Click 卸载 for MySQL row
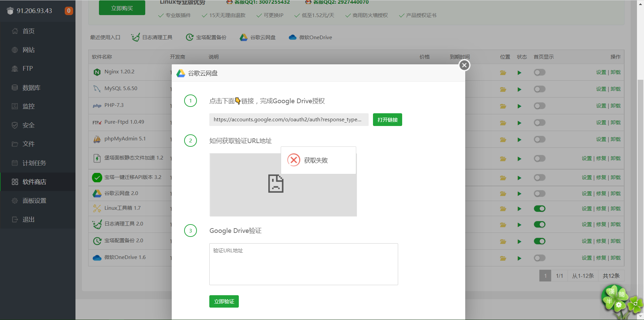The height and width of the screenshot is (320, 644). click(615, 89)
